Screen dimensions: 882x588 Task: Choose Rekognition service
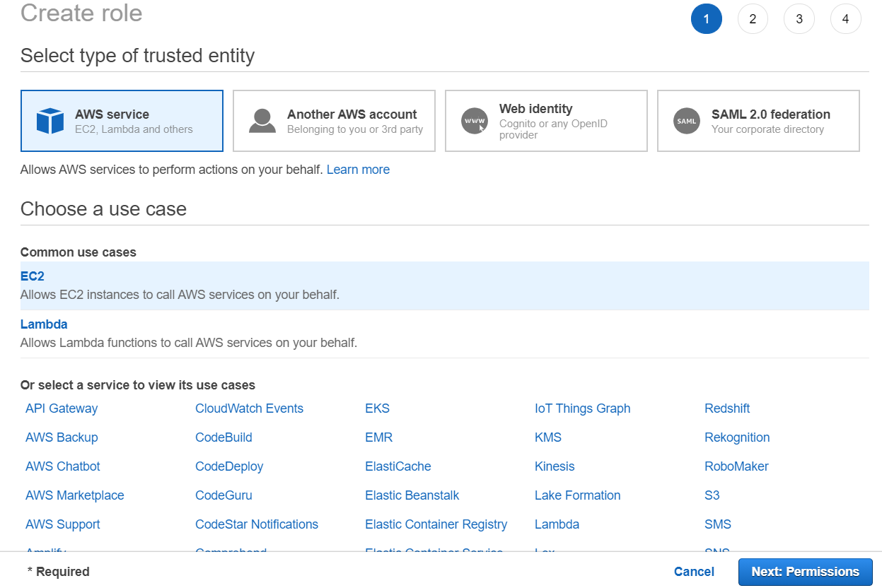click(737, 437)
